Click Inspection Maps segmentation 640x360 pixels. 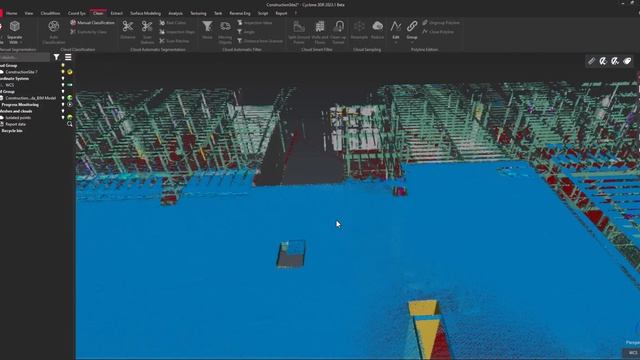click(x=177, y=32)
